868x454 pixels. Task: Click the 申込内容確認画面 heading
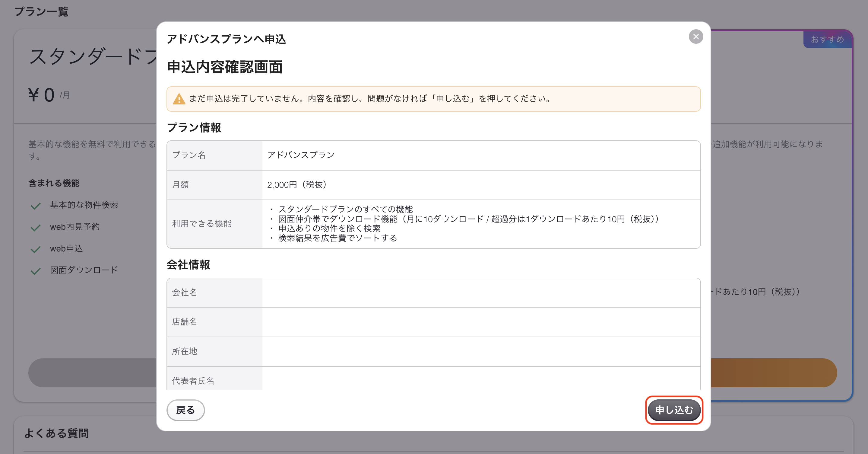pos(225,67)
